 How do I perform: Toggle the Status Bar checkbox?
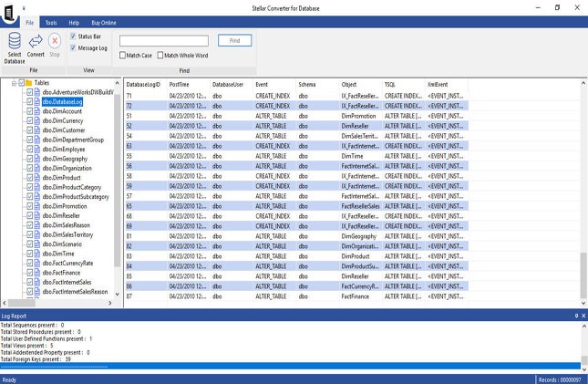[73, 36]
